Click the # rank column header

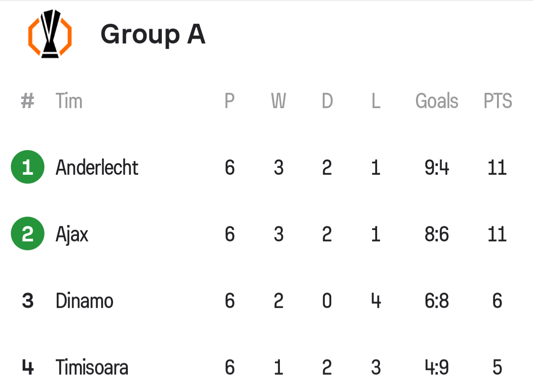[x=28, y=101]
